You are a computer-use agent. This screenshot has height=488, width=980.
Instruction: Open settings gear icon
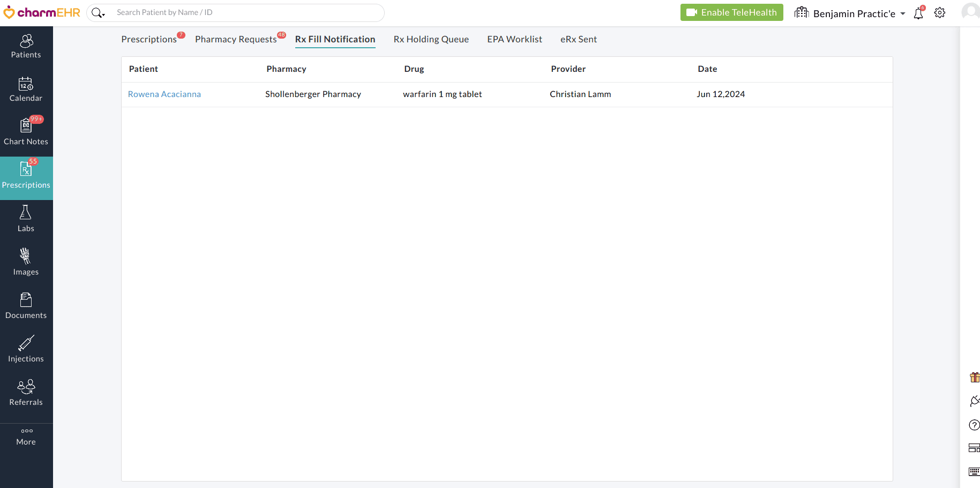click(940, 13)
